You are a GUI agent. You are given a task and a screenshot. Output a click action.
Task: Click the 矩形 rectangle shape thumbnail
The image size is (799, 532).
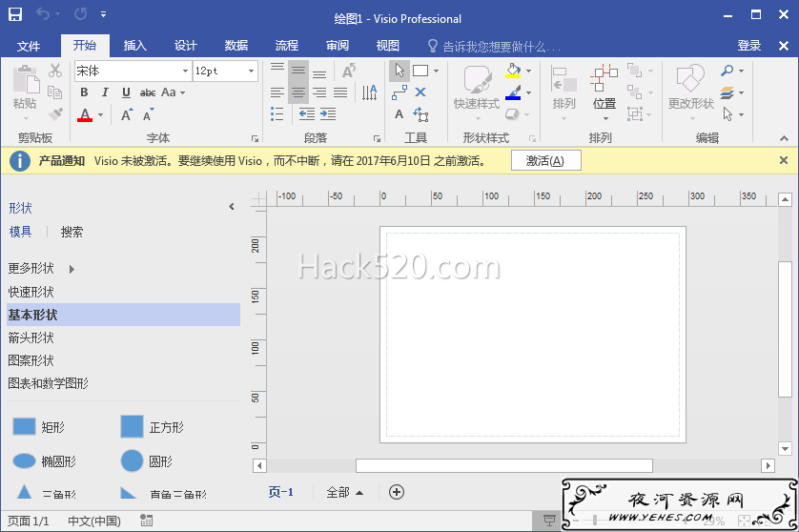click(x=24, y=426)
